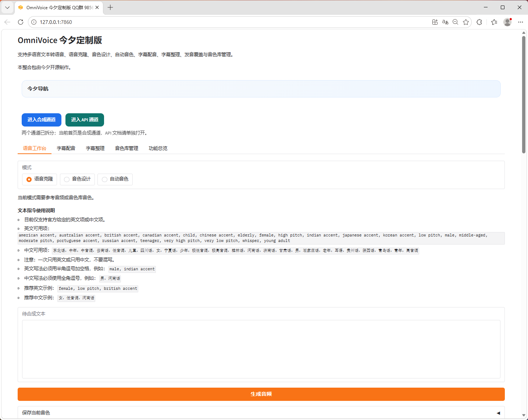528x420 pixels.
Task: Click into the 待合成文本 text area
Action: click(261, 349)
